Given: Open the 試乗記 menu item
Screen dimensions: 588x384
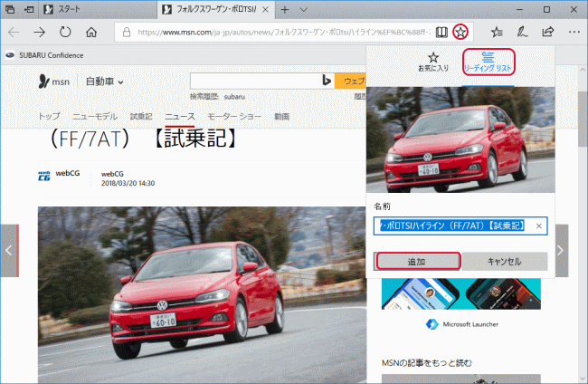Looking at the screenshot, I should click(x=141, y=117).
